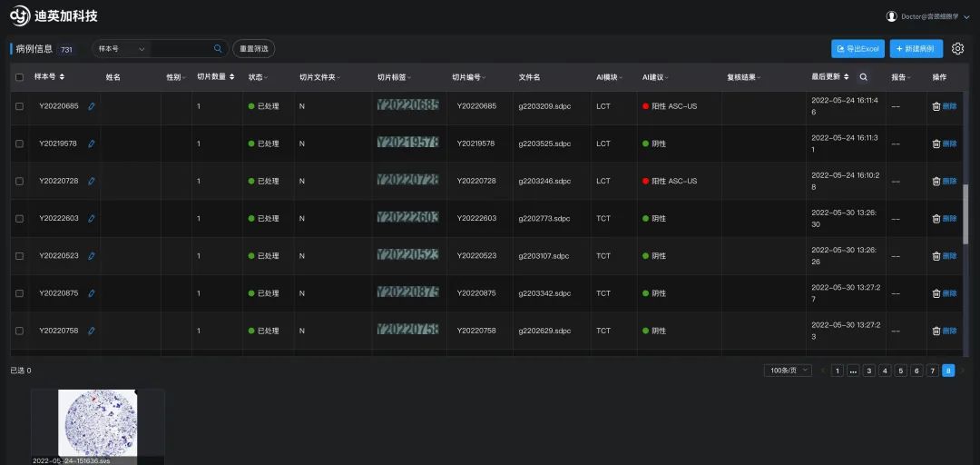Click the trash icon for row Y20219578
The image size is (980, 465).
click(936, 143)
